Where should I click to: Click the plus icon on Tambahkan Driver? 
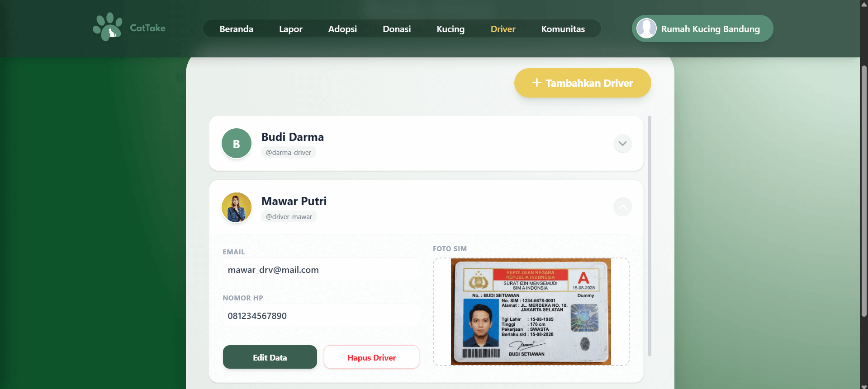click(x=536, y=83)
